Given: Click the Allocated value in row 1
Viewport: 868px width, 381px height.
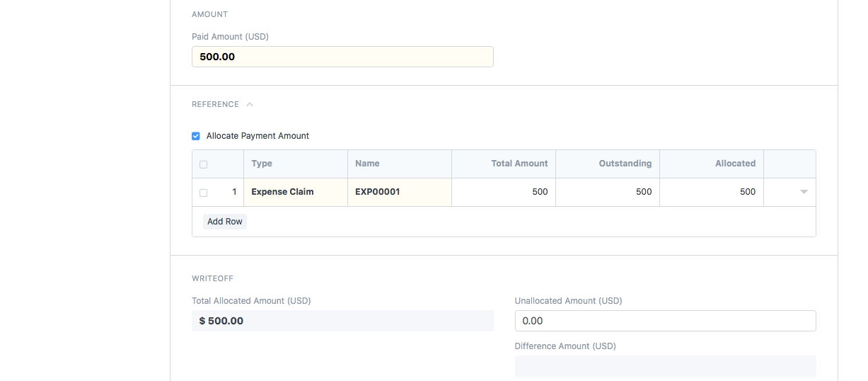Looking at the screenshot, I should (712, 192).
